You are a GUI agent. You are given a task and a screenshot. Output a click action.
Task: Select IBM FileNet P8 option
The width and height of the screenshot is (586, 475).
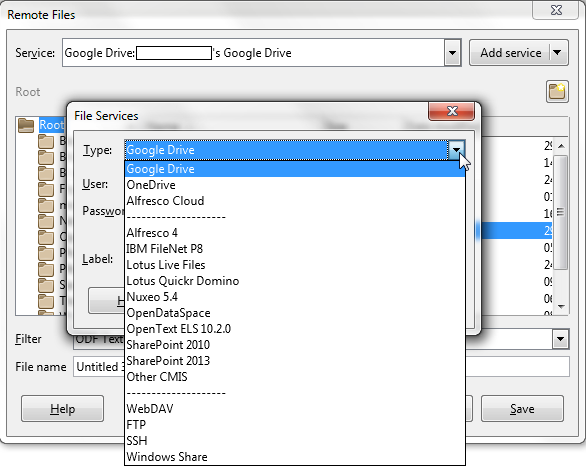(x=294, y=249)
